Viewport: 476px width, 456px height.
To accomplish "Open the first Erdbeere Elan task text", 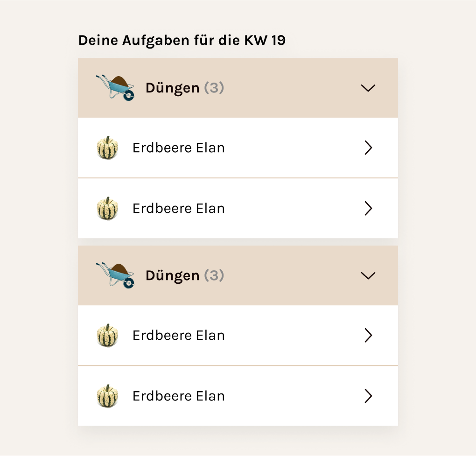I will pos(178,148).
